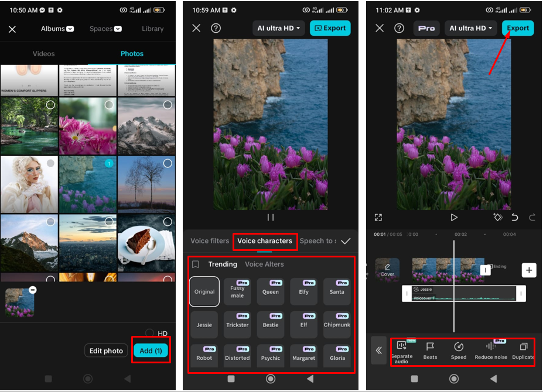Tap Export in the voice characters screen
This screenshot has width=543, height=392.
(330, 28)
